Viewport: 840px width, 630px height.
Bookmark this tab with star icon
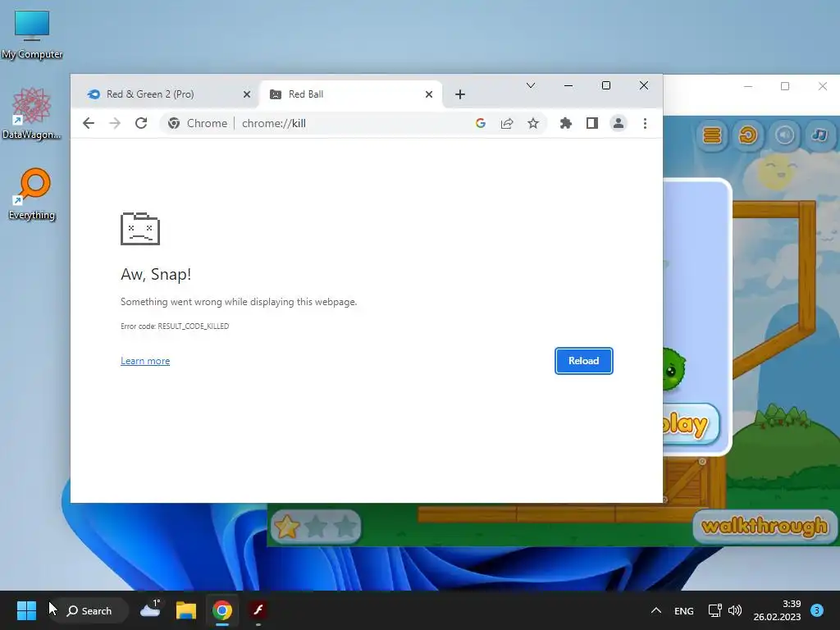(x=533, y=123)
